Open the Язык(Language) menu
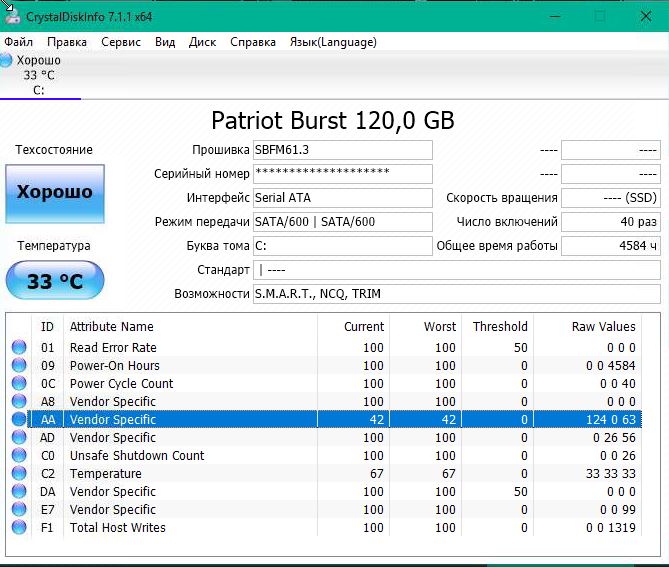Image resolution: width=669 pixels, height=567 pixels. tap(333, 42)
